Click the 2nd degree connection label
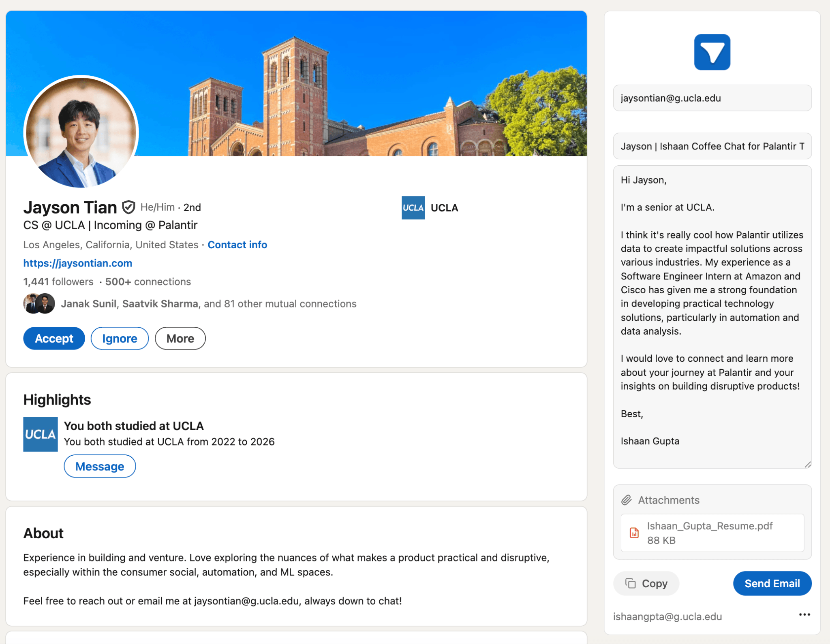This screenshot has height=644, width=830. [192, 207]
